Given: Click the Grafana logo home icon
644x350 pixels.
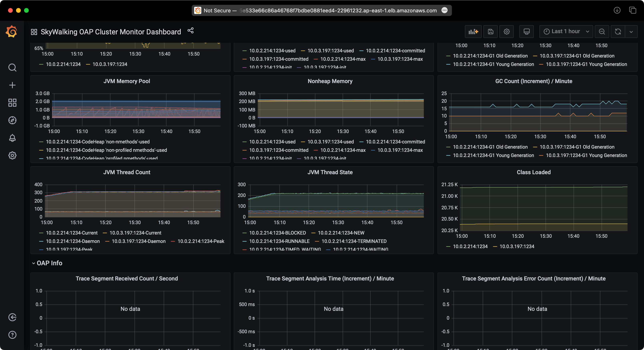Looking at the screenshot, I should [11, 32].
